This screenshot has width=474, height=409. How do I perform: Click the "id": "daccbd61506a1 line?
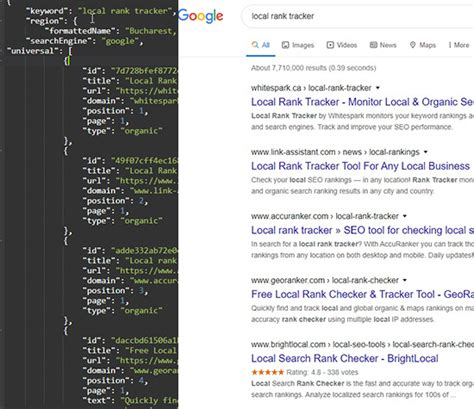click(x=130, y=341)
